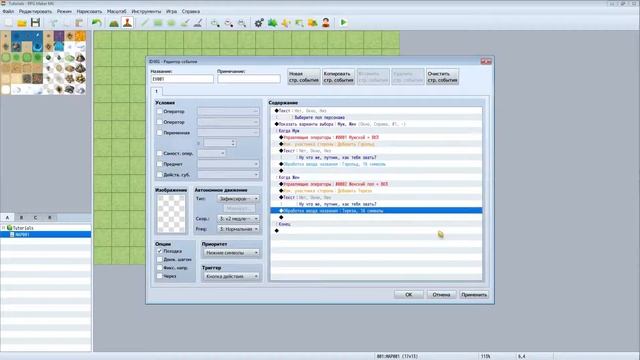This screenshot has width=640, height=360.
Task: Click Новая стр. события button
Action: (304, 77)
